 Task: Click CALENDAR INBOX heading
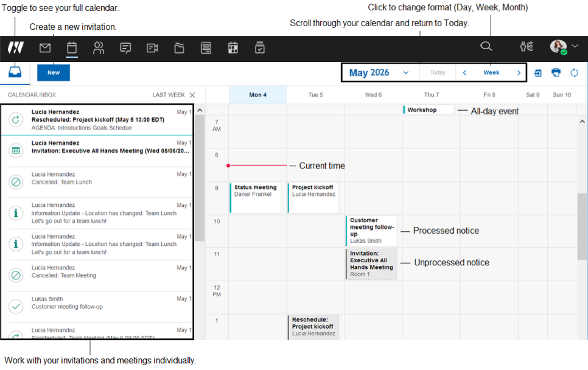[x=32, y=95]
